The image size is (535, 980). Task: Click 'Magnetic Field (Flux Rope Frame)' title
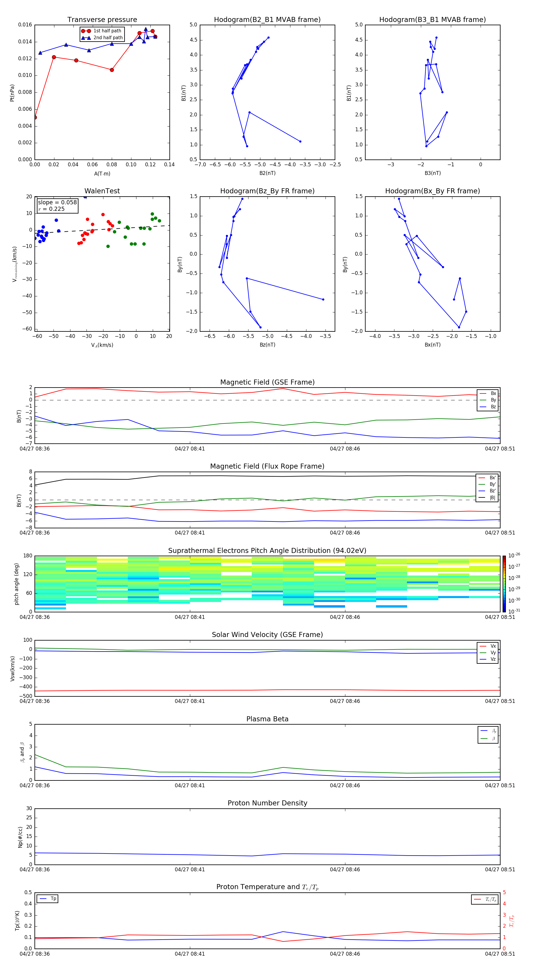click(267, 467)
